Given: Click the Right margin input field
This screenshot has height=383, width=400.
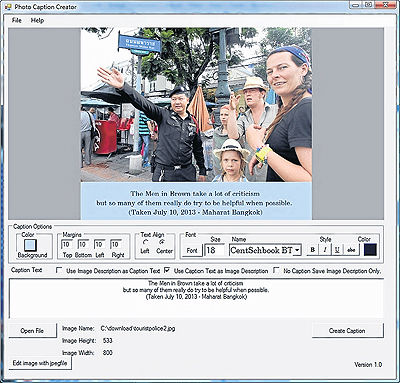Looking at the screenshot, I should (116, 244).
